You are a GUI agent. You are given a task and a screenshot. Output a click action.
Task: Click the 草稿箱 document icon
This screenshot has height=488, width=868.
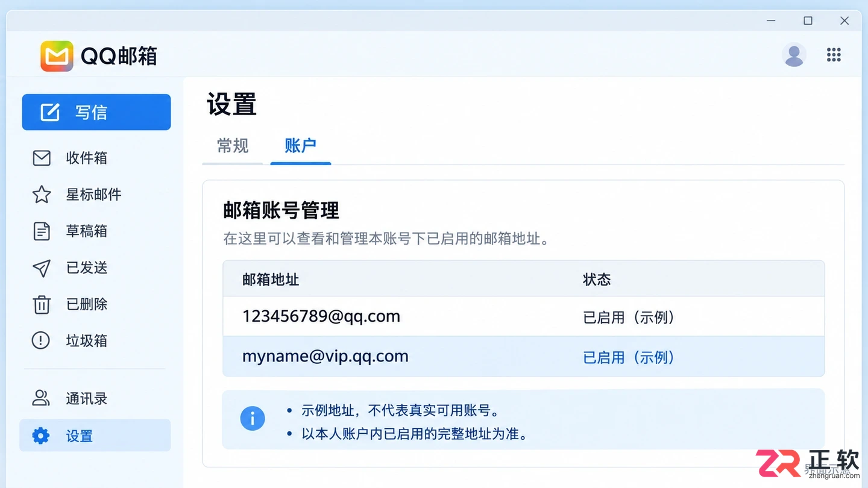[x=42, y=231]
